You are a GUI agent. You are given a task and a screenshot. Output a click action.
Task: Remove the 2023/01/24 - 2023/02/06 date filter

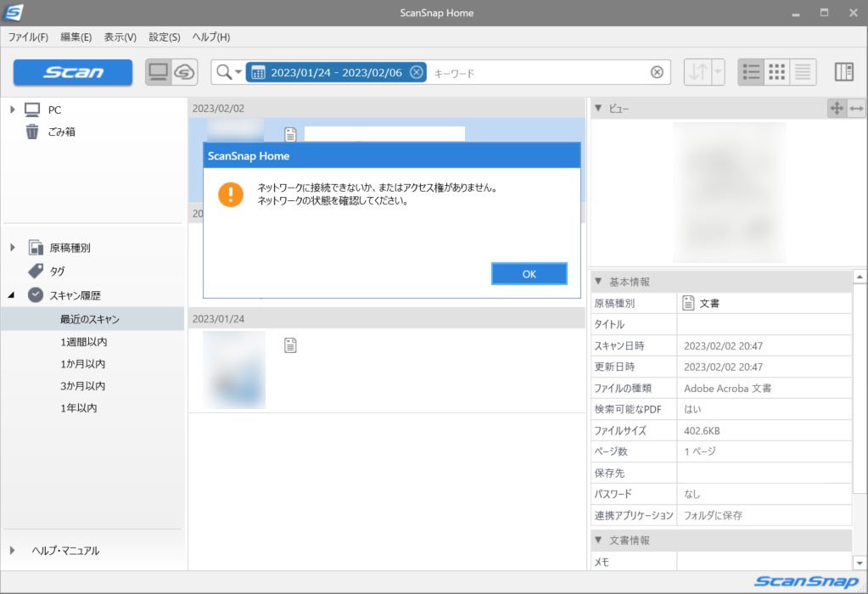417,72
